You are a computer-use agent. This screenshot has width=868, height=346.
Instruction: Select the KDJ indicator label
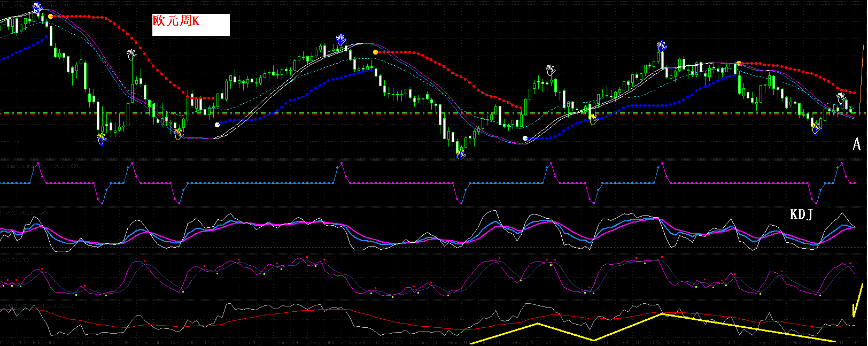click(801, 214)
